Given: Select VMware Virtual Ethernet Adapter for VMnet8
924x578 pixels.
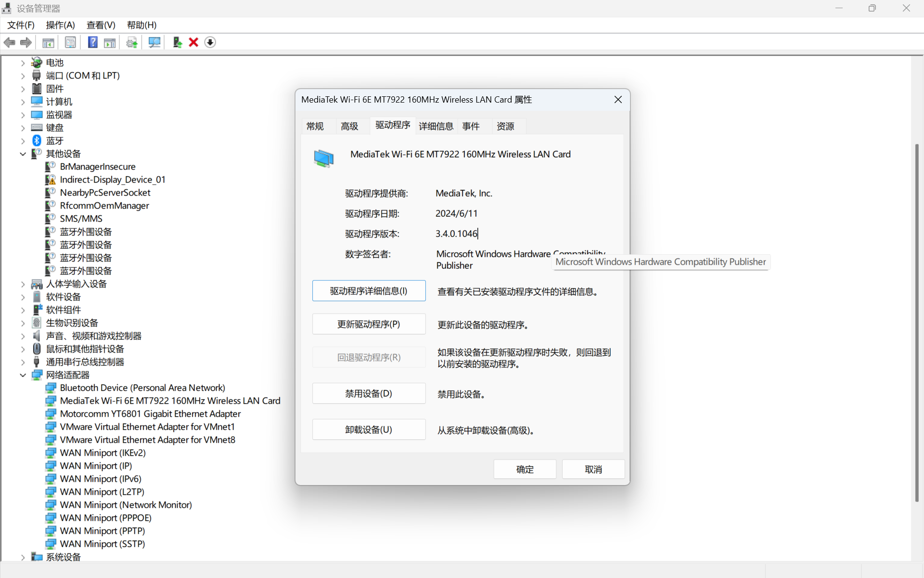Looking at the screenshot, I should [148, 440].
